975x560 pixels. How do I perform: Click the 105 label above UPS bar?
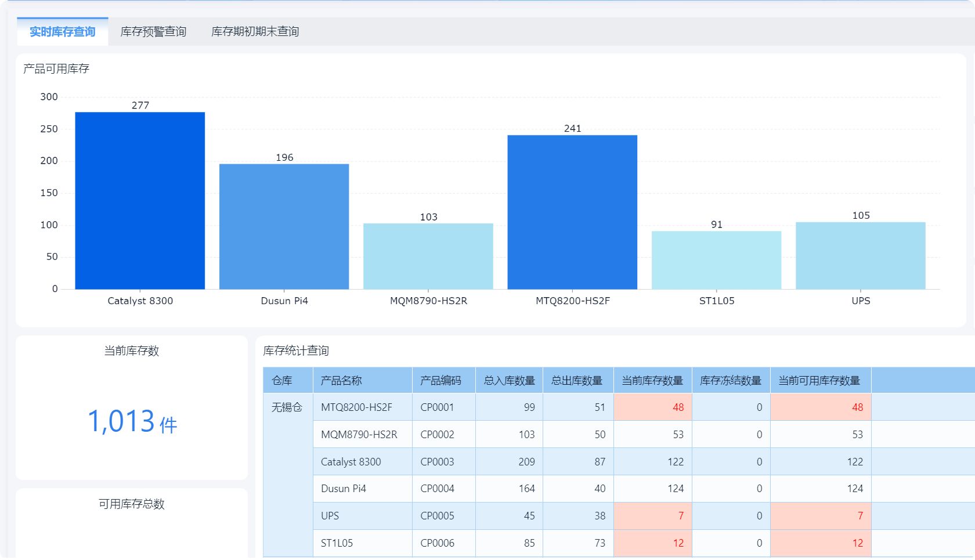pyautogui.click(x=861, y=216)
